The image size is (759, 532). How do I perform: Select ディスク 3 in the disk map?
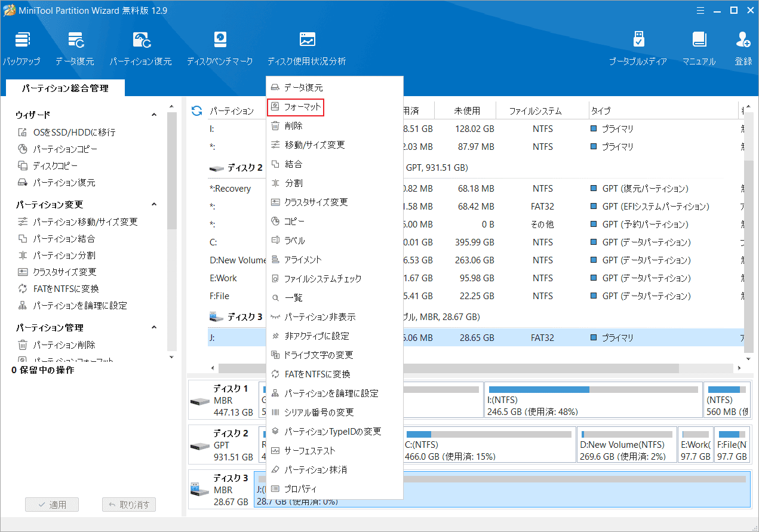(x=221, y=490)
